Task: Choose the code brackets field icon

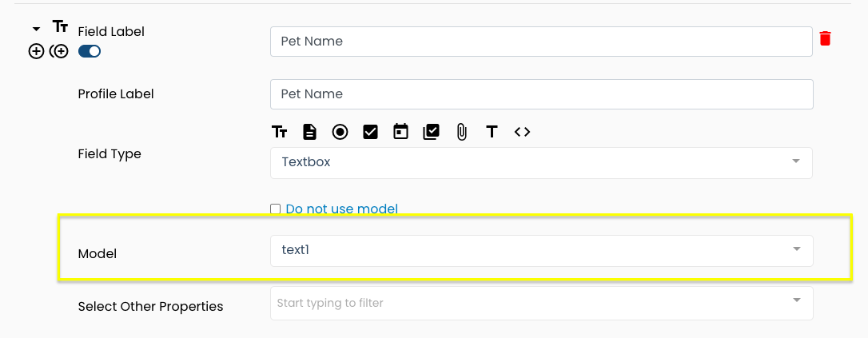Action: (522, 132)
